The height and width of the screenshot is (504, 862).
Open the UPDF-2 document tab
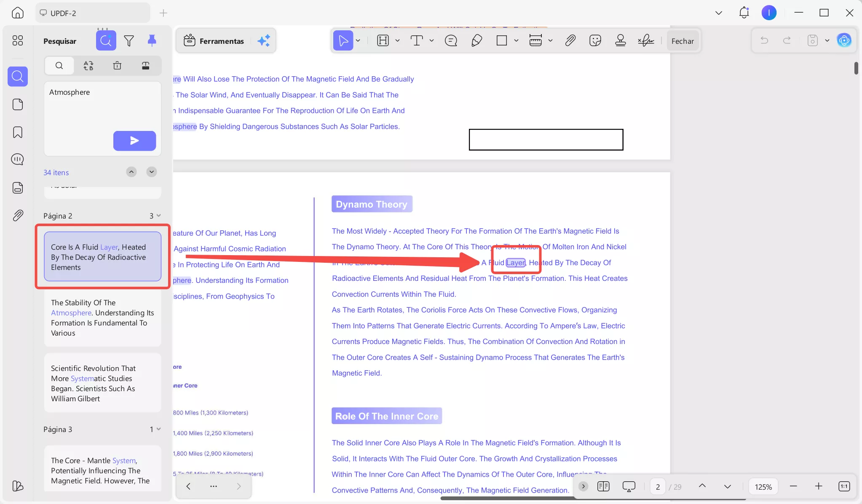coord(63,13)
